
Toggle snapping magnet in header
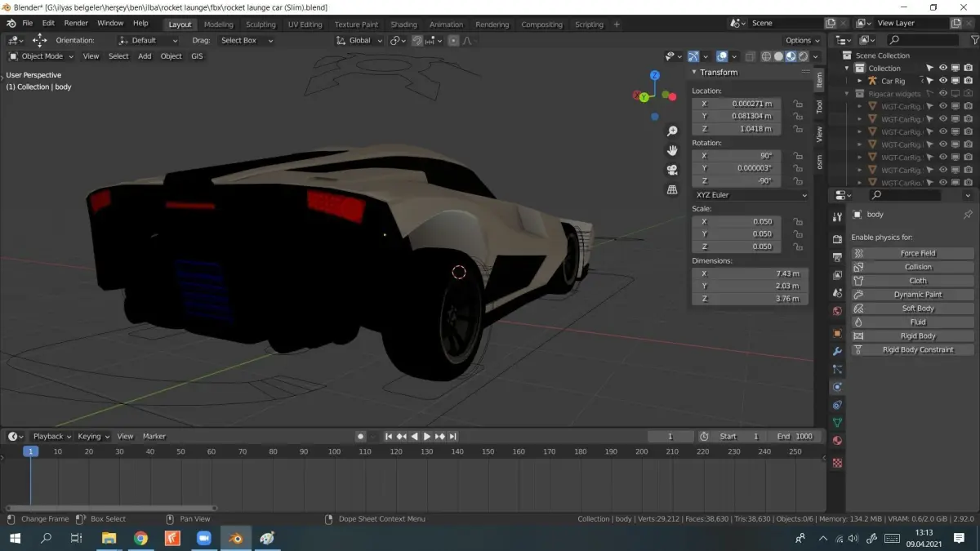417,40
